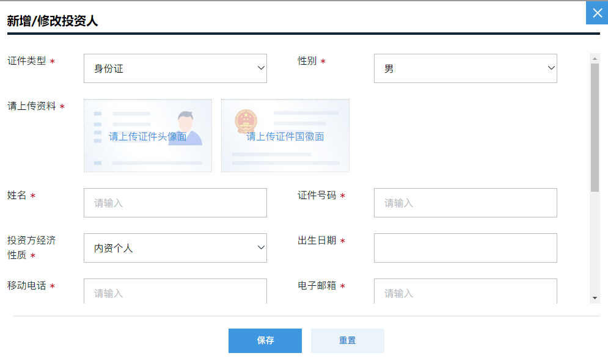Image resolution: width=608 pixels, height=364 pixels.
Task: Click the vertical scrollbar thumb
Action: [595, 128]
